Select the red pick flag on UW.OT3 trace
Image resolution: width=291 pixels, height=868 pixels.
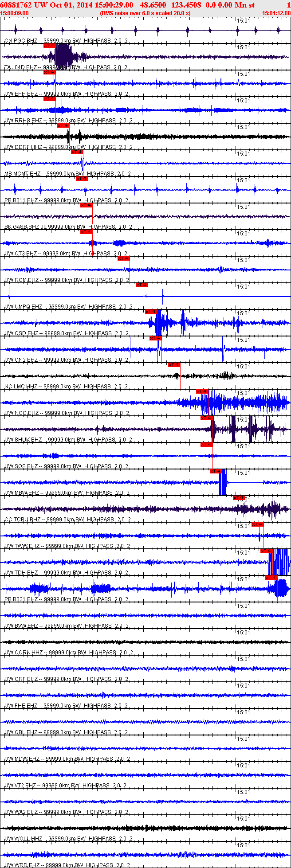(86, 231)
